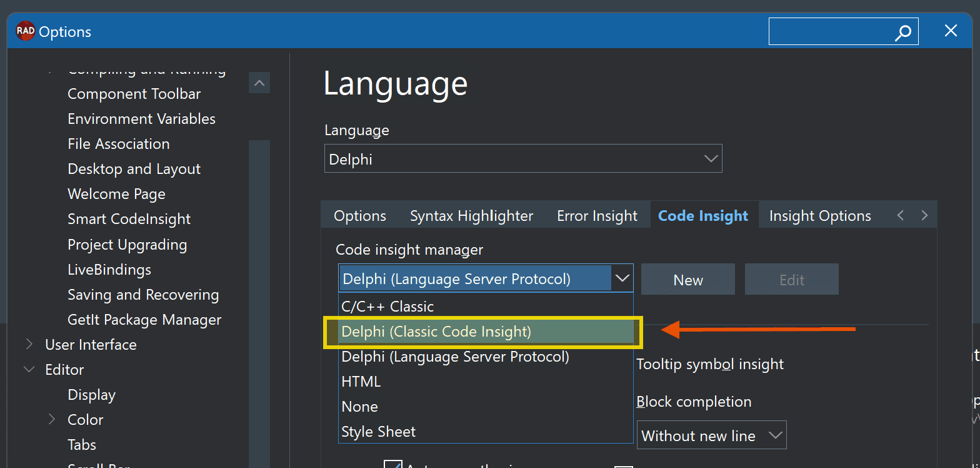
Task: Select Desktop and Layout in the tree
Action: (x=134, y=169)
